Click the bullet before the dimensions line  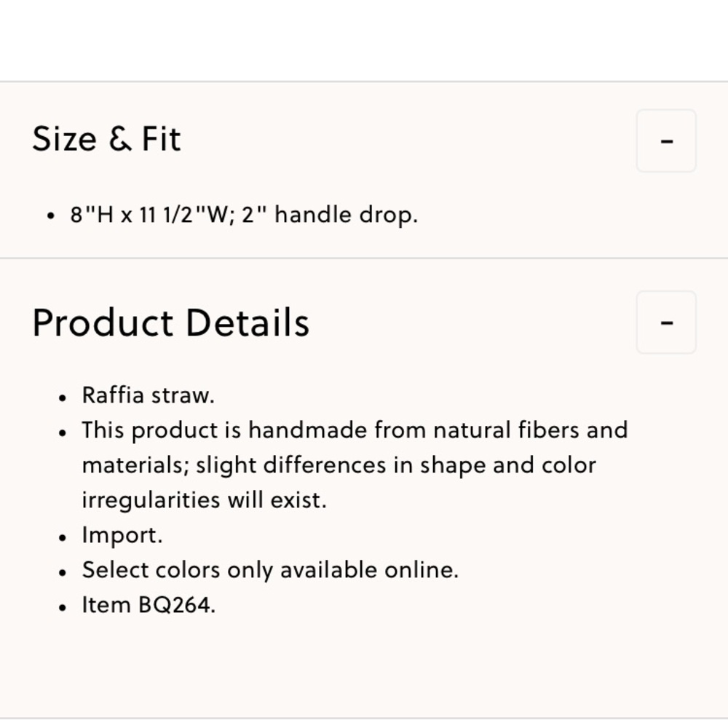click(x=51, y=216)
